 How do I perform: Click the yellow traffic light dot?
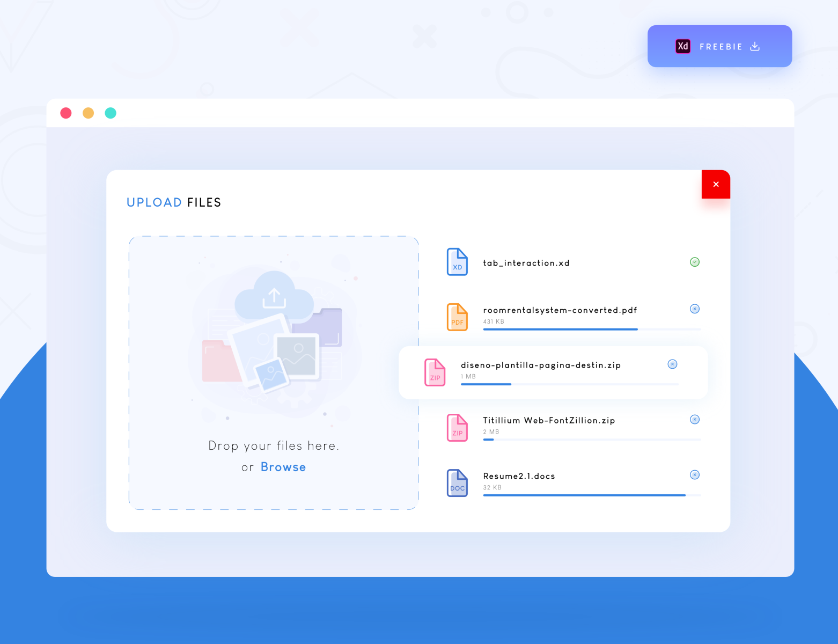tap(88, 113)
